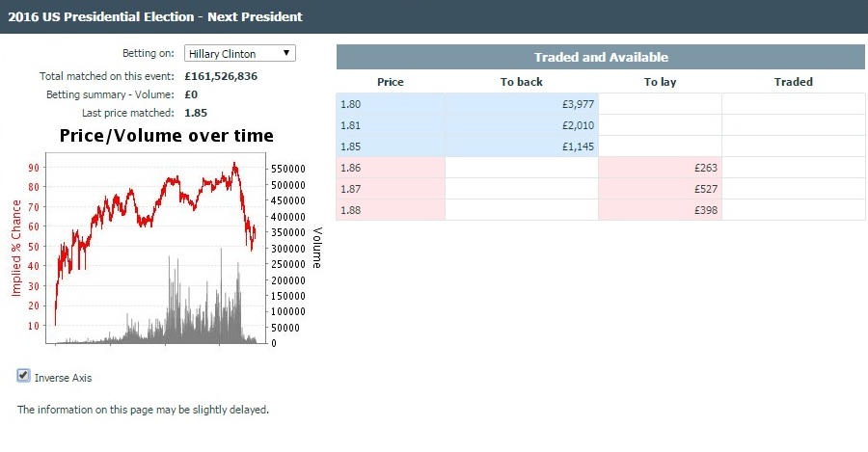Click the Traded column header
The height and width of the screenshot is (452, 868).
[794, 82]
